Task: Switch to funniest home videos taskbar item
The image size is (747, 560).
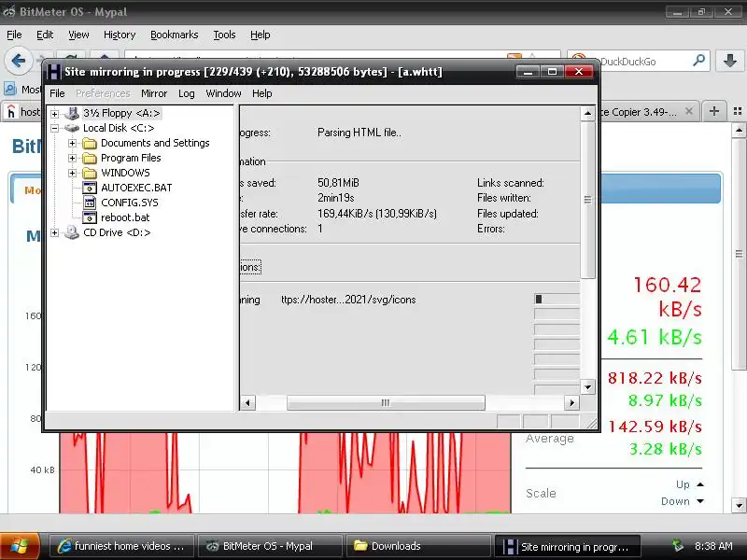Action: coord(122,546)
